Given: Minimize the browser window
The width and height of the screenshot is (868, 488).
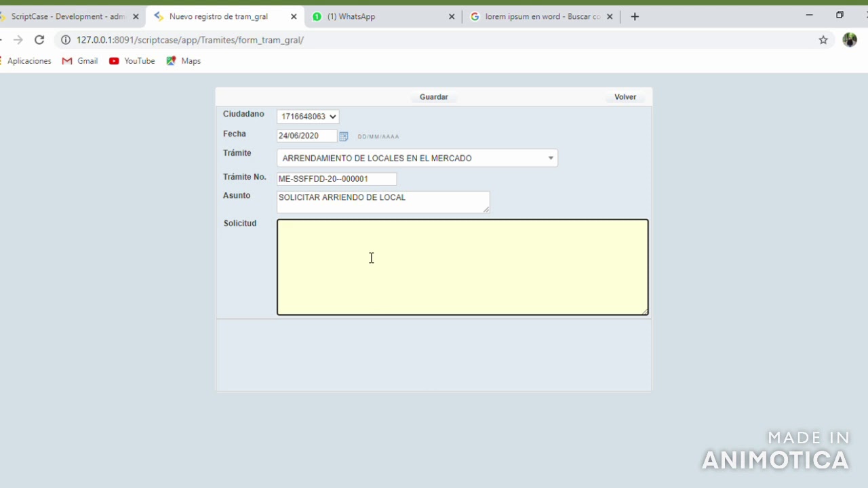Looking at the screenshot, I should pyautogui.click(x=809, y=15).
